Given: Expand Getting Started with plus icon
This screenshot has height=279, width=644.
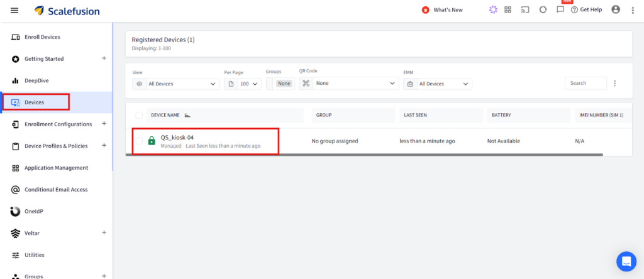Looking at the screenshot, I should (x=104, y=58).
